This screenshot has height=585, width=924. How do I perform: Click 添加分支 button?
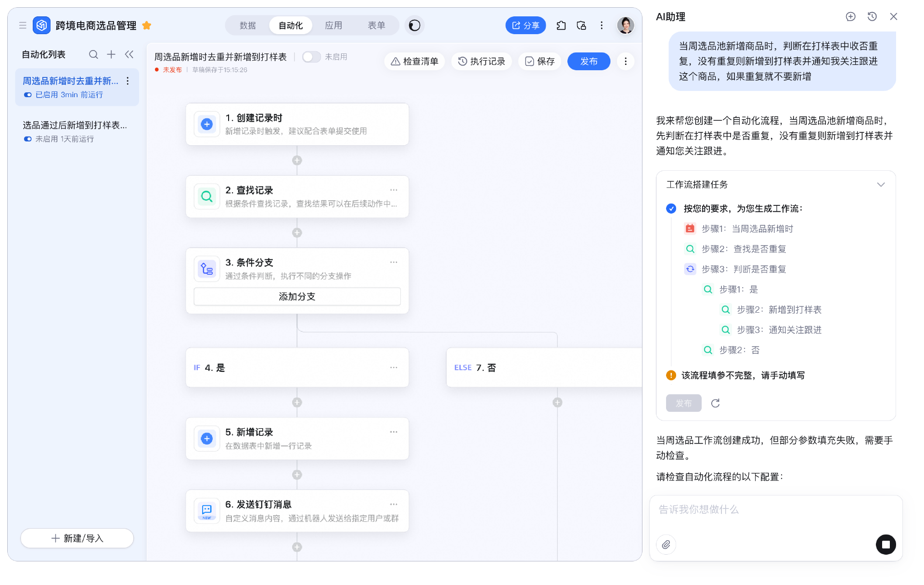click(297, 296)
